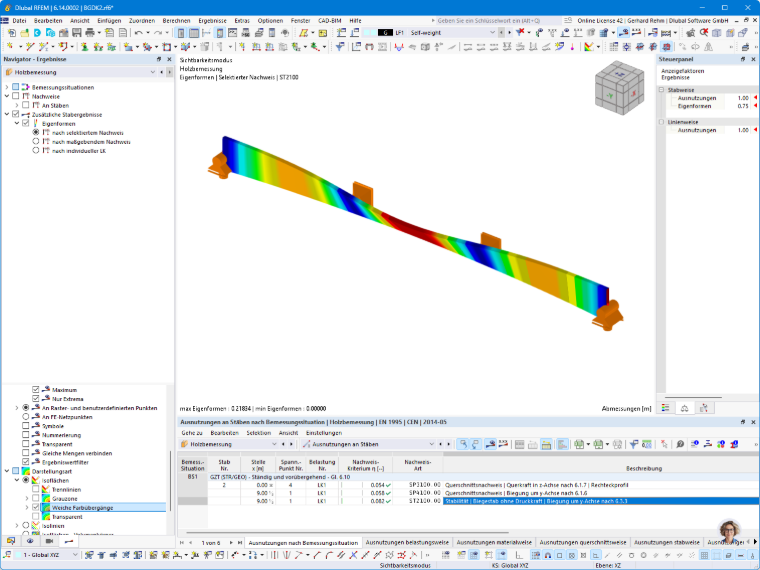Viewport: 760px width, 570px height.
Task: Click the Steuerpanel color scale tab icon
Action: tap(665, 408)
